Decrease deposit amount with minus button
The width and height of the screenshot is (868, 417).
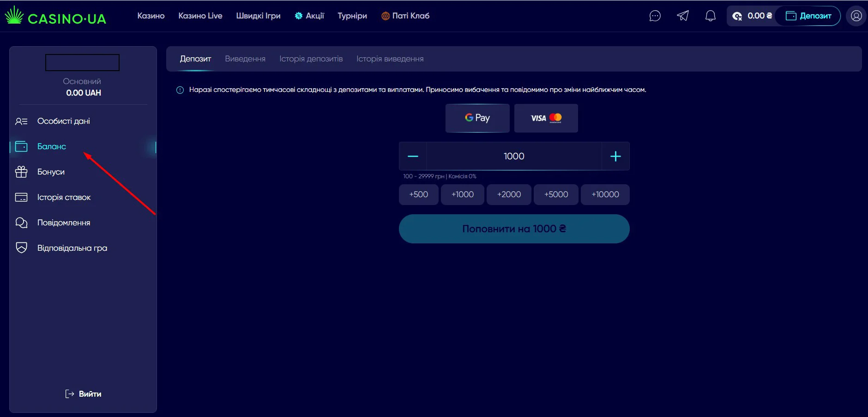pos(413,157)
